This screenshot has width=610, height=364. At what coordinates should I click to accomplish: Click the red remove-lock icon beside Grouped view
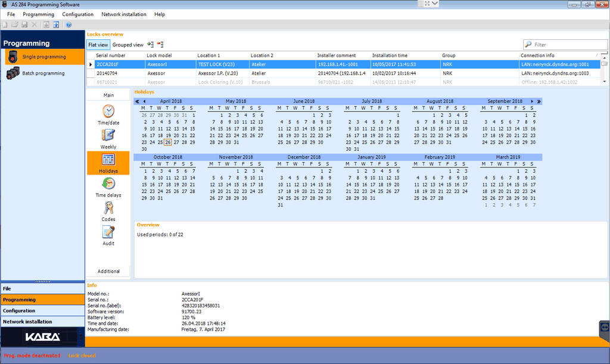pos(160,45)
